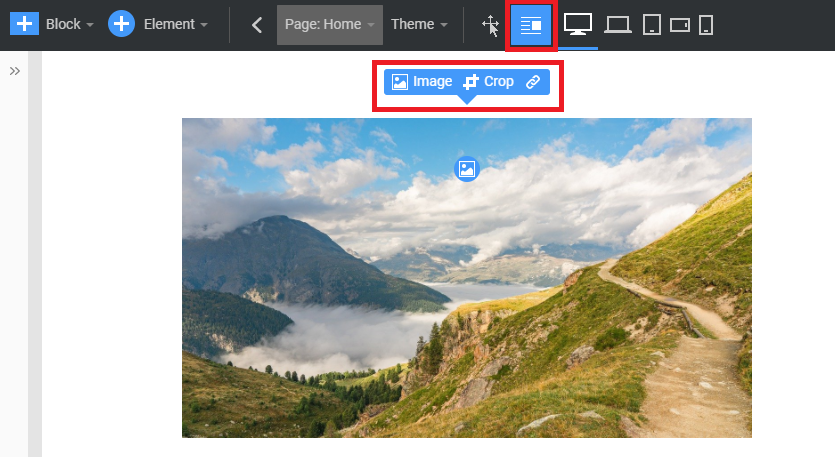Open the Page: Home selector
835x457 pixels.
(330, 25)
